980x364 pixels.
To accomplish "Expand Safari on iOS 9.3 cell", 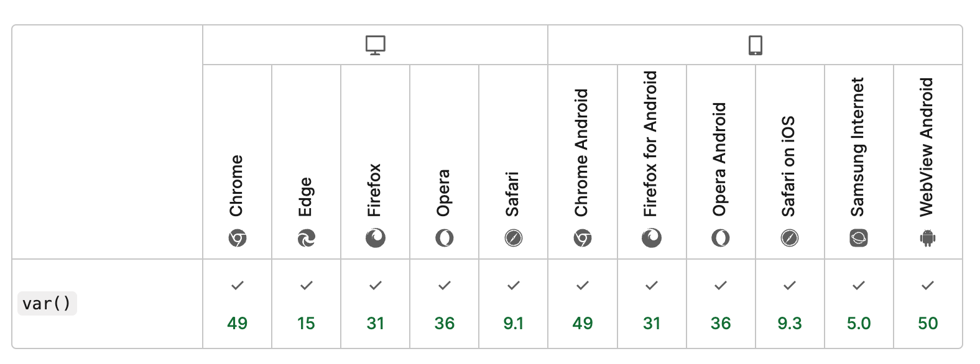I will tap(790, 304).
